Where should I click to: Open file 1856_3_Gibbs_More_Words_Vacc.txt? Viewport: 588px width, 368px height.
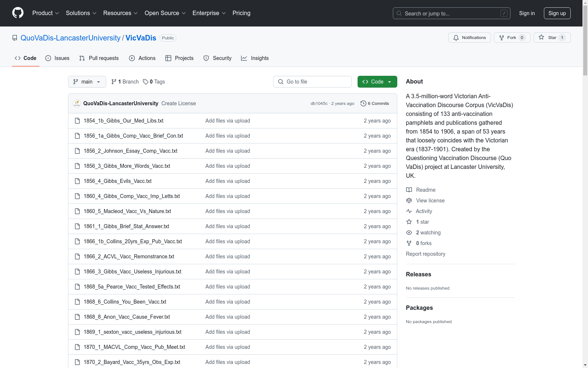point(127,166)
